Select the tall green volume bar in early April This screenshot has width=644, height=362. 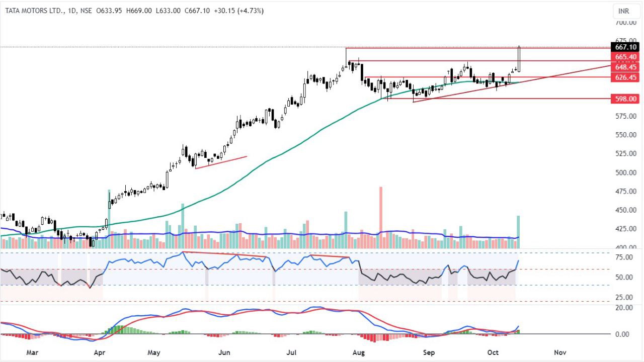(109, 219)
